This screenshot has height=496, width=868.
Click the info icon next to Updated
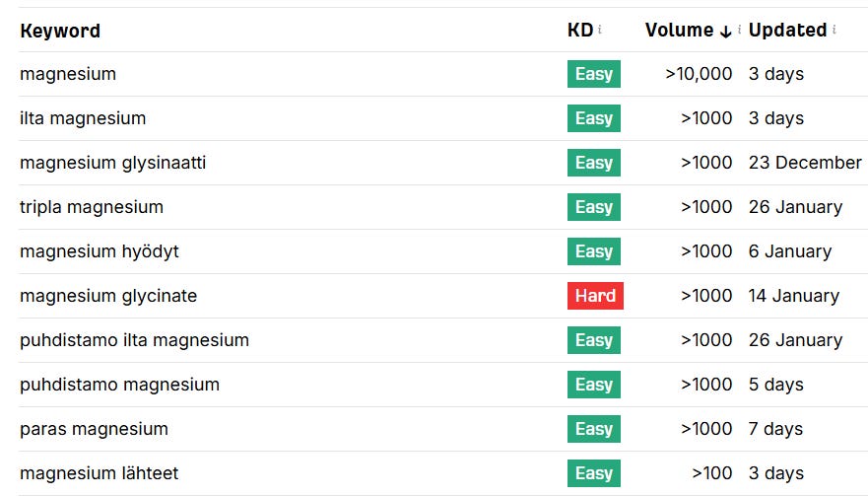pyautogui.click(x=835, y=30)
